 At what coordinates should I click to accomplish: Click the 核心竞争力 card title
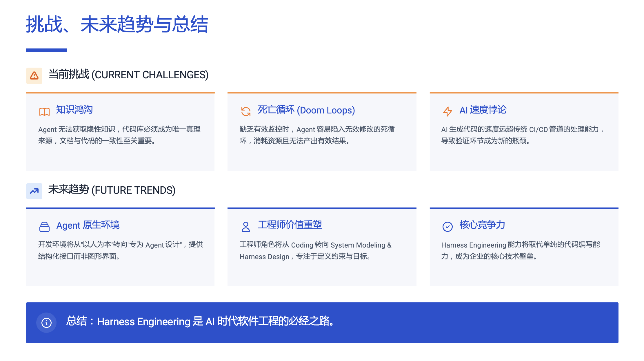pos(482,225)
